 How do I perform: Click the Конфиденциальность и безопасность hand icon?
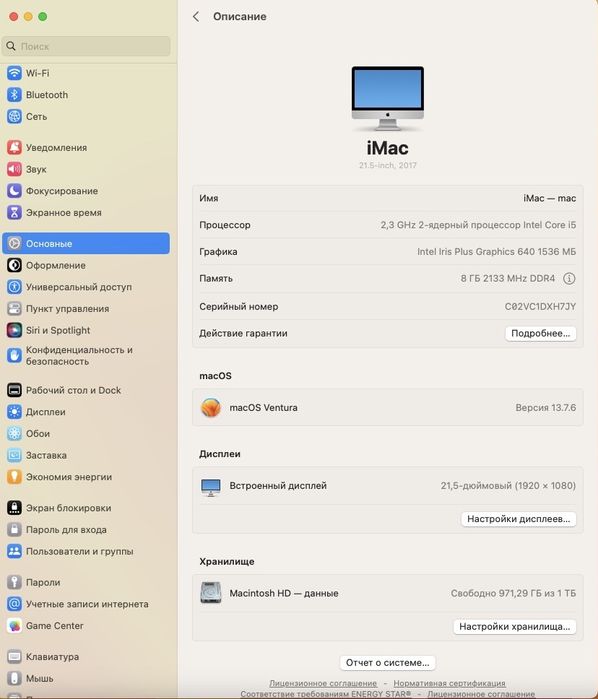tap(14, 356)
